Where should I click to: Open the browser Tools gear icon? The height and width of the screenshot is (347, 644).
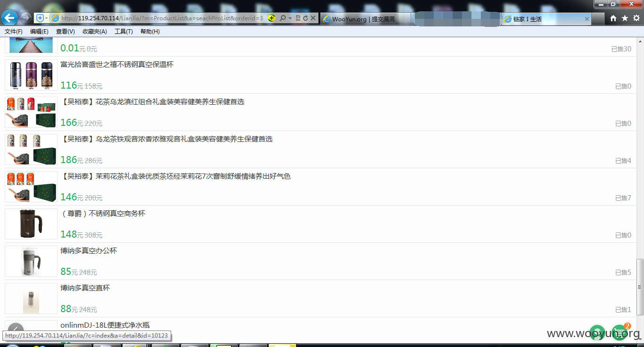click(x=636, y=18)
